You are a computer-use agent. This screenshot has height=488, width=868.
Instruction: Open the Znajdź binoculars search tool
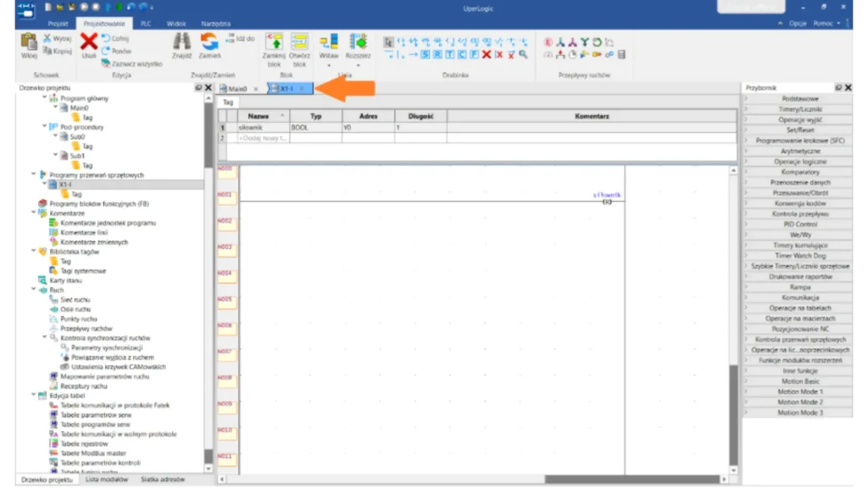pos(181,42)
